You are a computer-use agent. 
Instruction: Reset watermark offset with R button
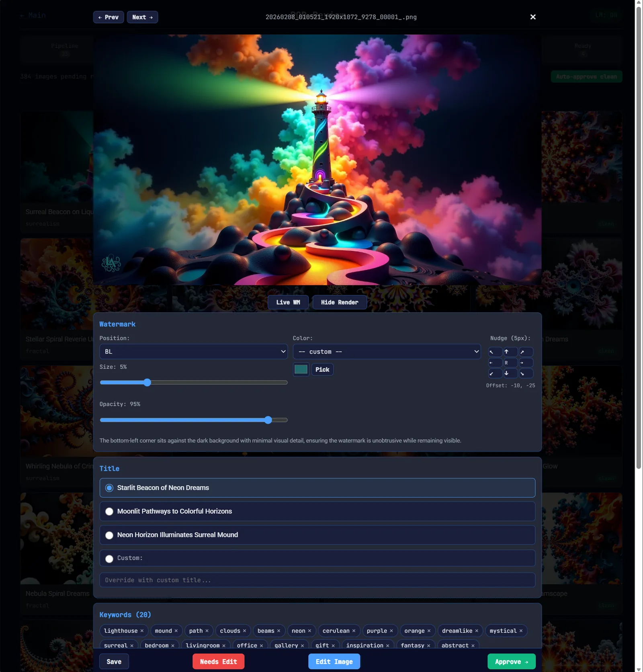pos(510,363)
